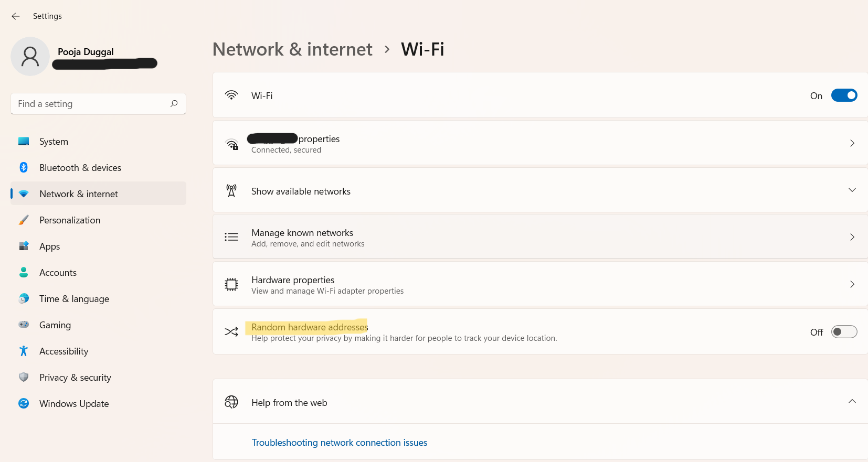This screenshot has height=462, width=868.
Task: Click the Windows Update icon
Action: tap(24, 403)
